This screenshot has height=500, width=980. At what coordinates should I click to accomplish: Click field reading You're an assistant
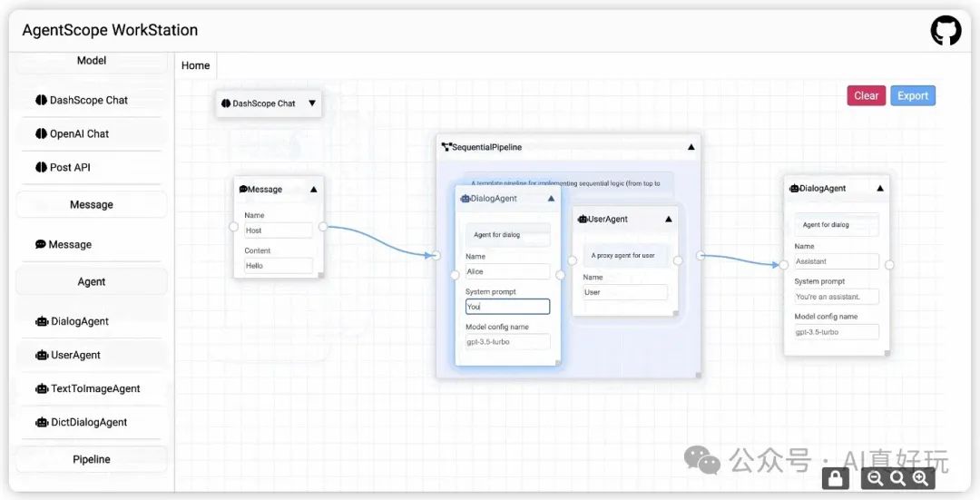(837, 296)
